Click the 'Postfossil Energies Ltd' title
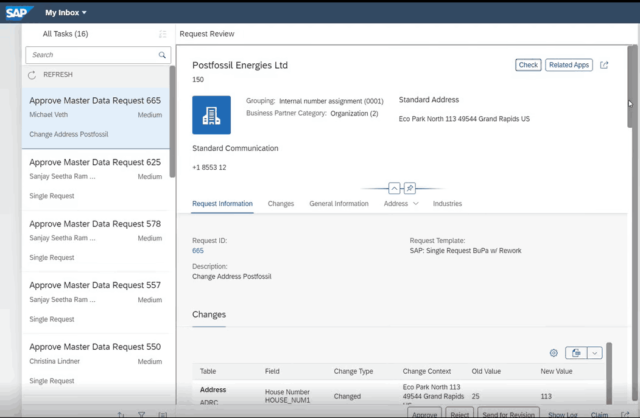This screenshot has width=640, height=418. click(x=240, y=65)
